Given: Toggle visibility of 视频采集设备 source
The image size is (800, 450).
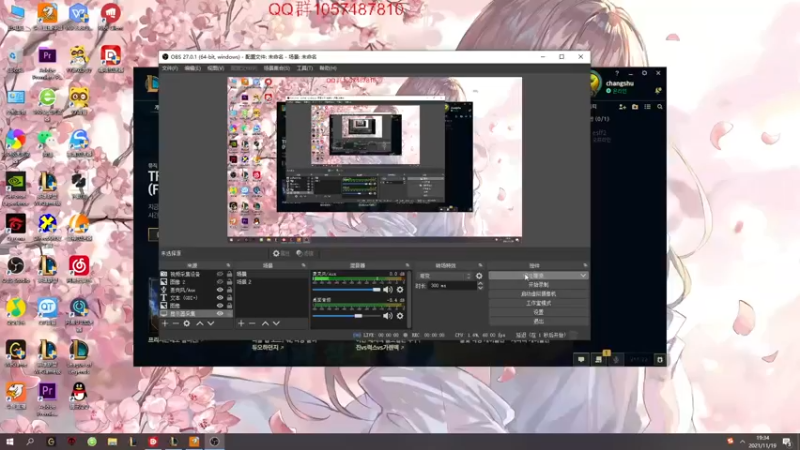Looking at the screenshot, I should click(220, 274).
